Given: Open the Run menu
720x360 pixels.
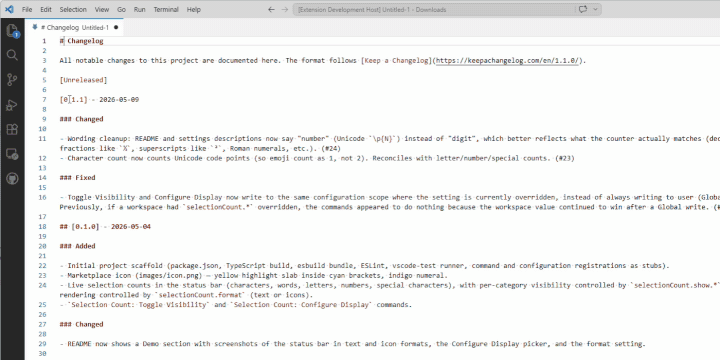Looking at the screenshot, I should pos(140,9).
